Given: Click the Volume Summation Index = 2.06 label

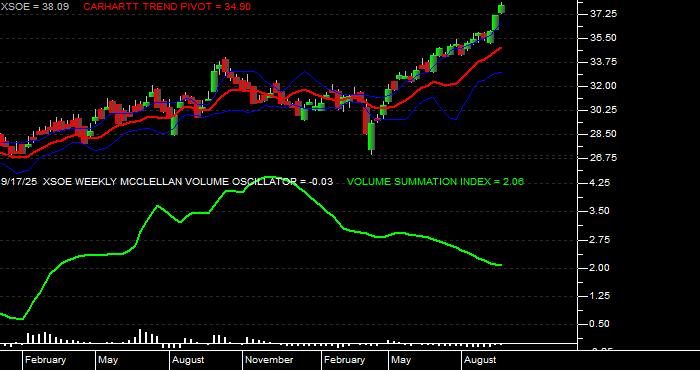Looking at the screenshot, I should 435,182.
